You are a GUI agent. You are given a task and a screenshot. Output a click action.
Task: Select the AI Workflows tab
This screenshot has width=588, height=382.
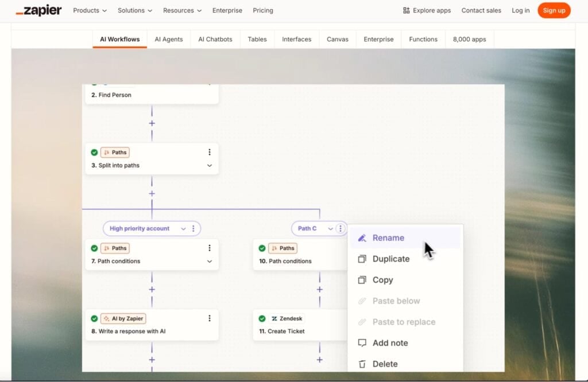[119, 40]
